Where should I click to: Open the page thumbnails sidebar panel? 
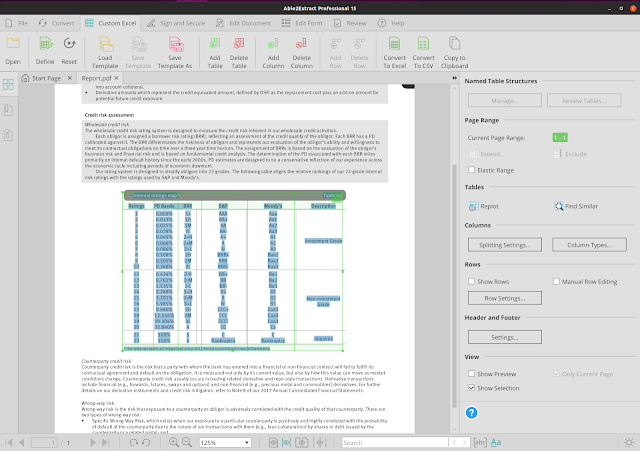tap(8, 84)
